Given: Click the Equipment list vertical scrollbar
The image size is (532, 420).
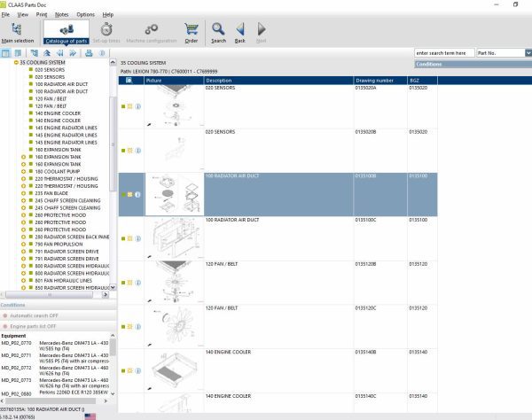Looking at the screenshot, I should (113, 347).
